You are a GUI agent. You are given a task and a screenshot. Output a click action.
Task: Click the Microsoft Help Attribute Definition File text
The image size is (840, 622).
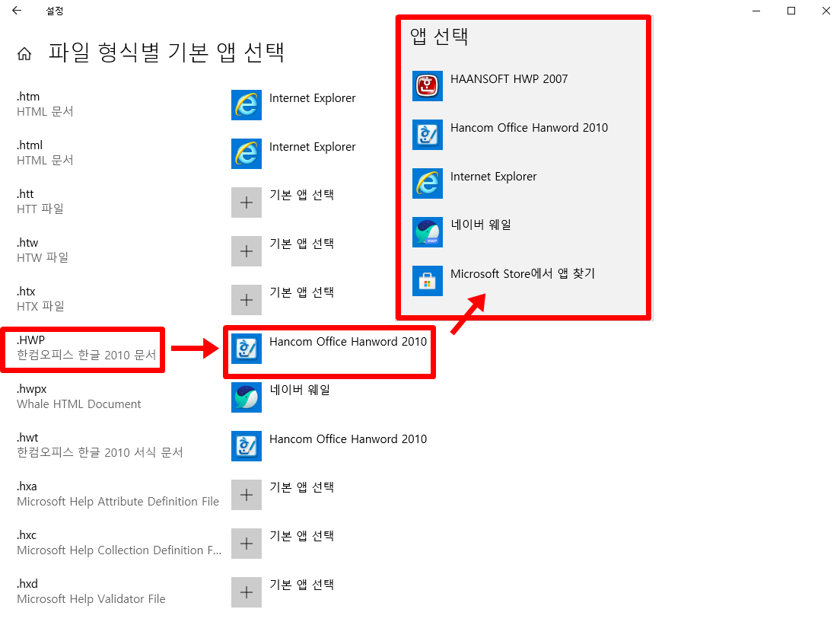118,502
